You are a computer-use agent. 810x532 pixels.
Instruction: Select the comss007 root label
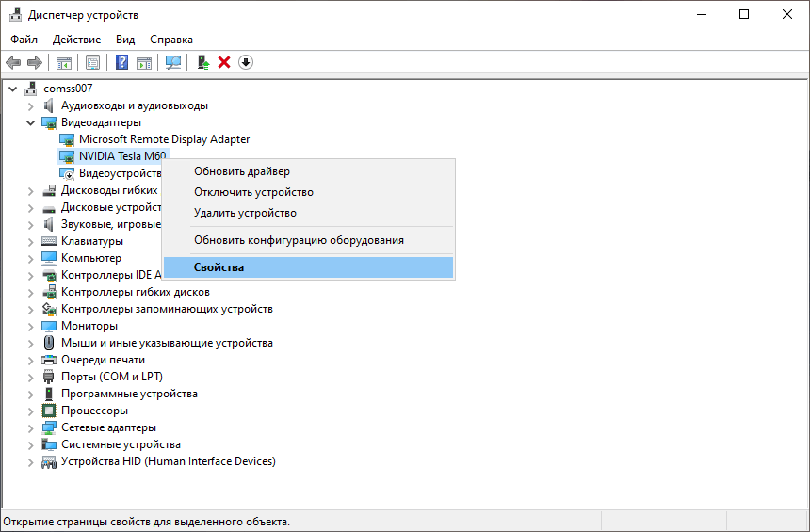[68, 89]
